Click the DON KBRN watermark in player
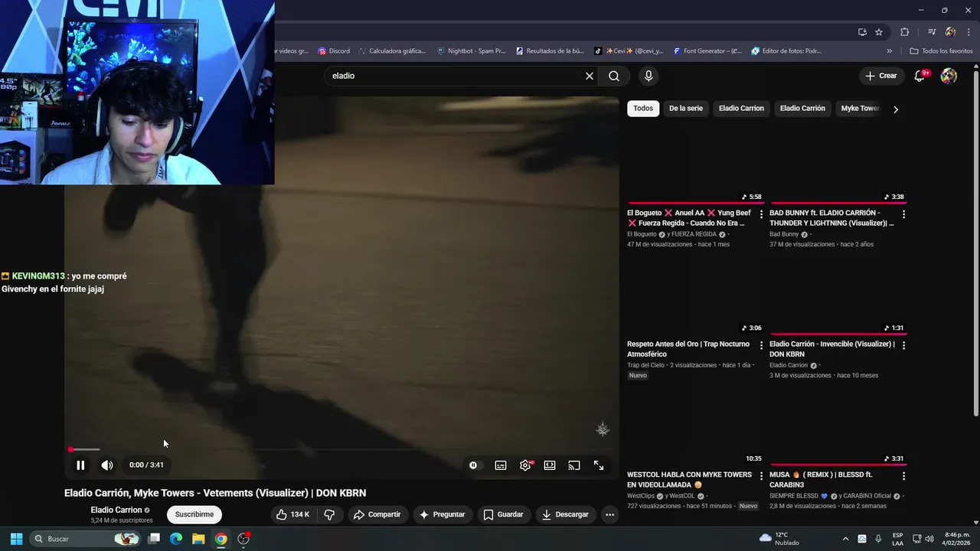The height and width of the screenshot is (551, 980). tap(603, 429)
